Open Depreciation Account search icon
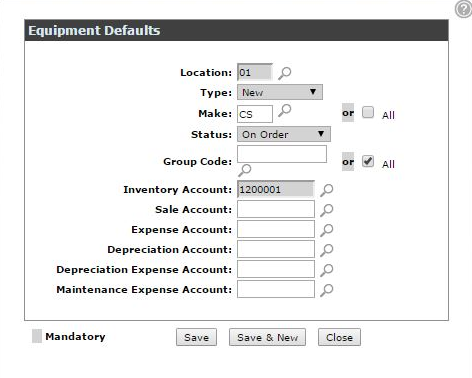The width and height of the screenshot is (472, 378). [x=327, y=250]
